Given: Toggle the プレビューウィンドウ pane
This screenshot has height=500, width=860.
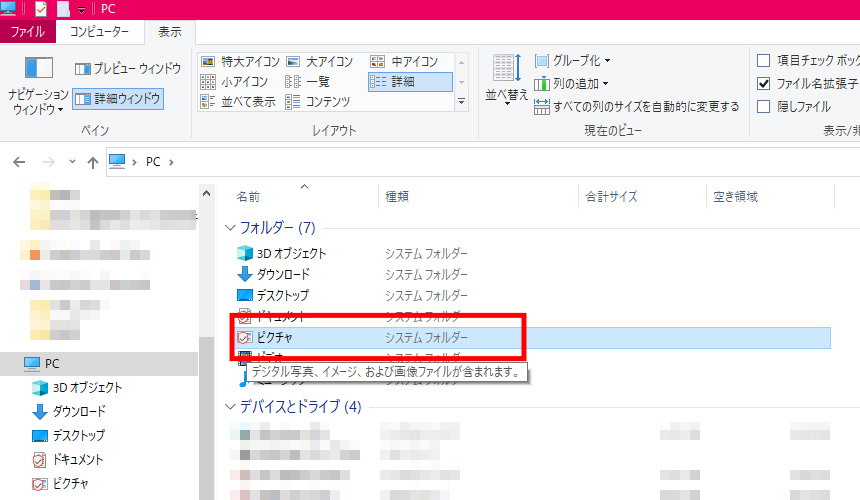Looking at the screenshot, I should [x=128, y=69].
